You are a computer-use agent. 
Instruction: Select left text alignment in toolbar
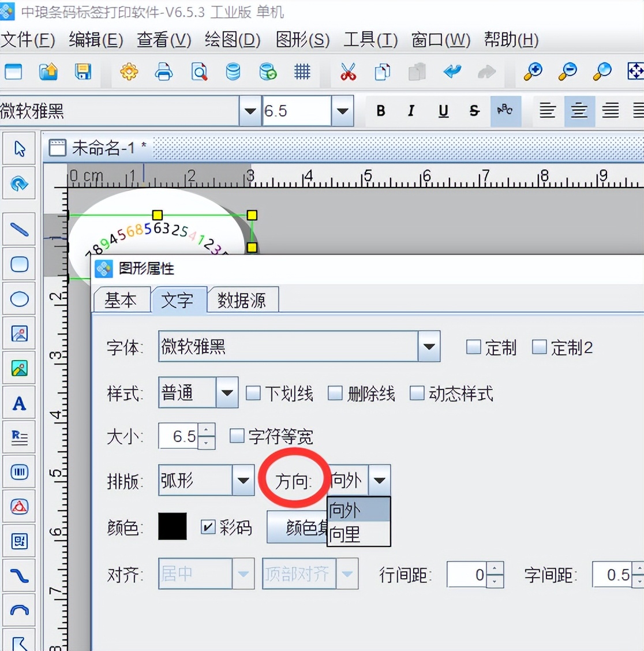tap(547, 111)
